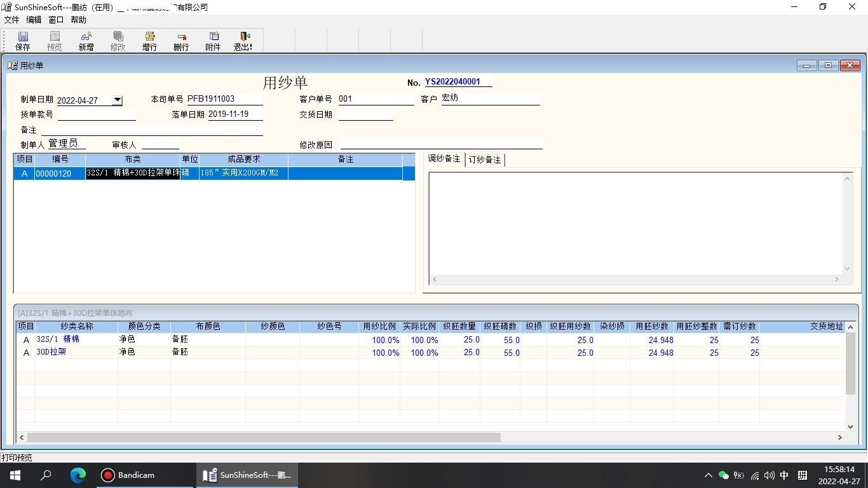Click the 审核人 input field
The height and width of the screenshot is (488, 868).
pyautogui.click(x=160, y=144)
